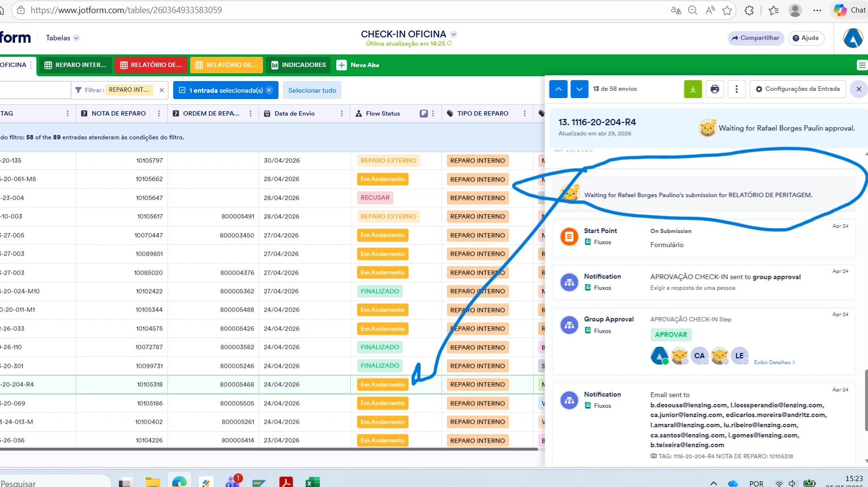Open the OFICINA tab options dots
The image size is (868, 487).
click(31, 65)
